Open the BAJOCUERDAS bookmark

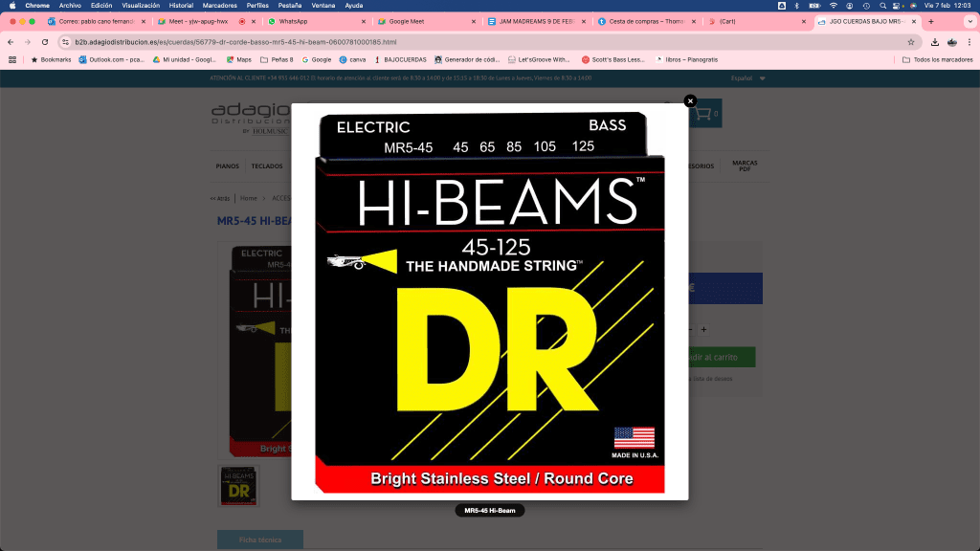(402, 59)
